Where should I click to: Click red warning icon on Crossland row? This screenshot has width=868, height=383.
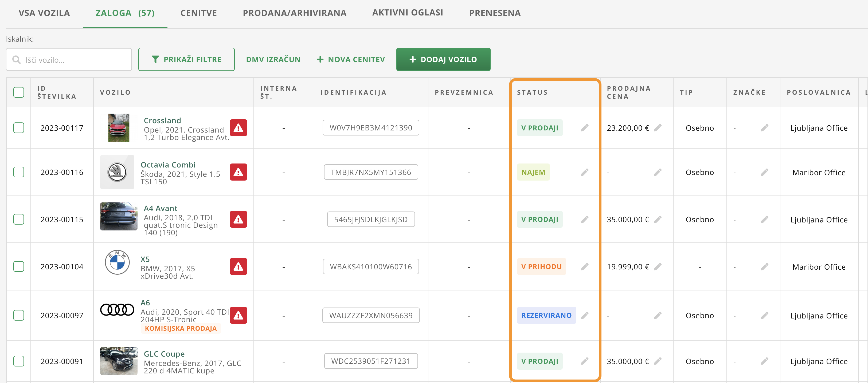(x=238, y=128)
